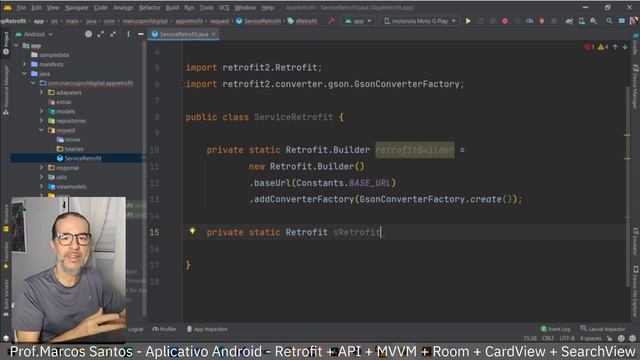
Task: Select ServiceRetrofit file in project tree
Action: [79, 158]
